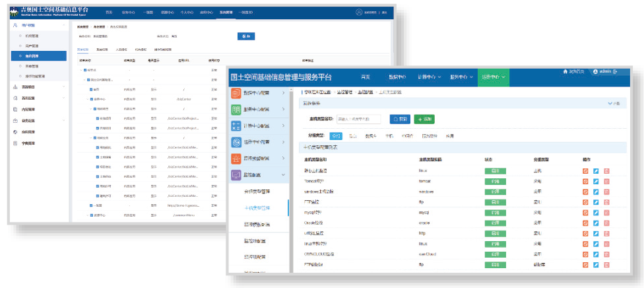Expand the 系统配置 group in back sidebar

coord(63,98)
